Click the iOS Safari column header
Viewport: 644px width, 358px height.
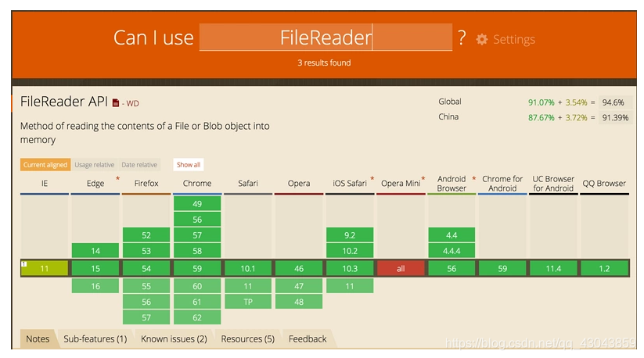[x=350, y=184]
